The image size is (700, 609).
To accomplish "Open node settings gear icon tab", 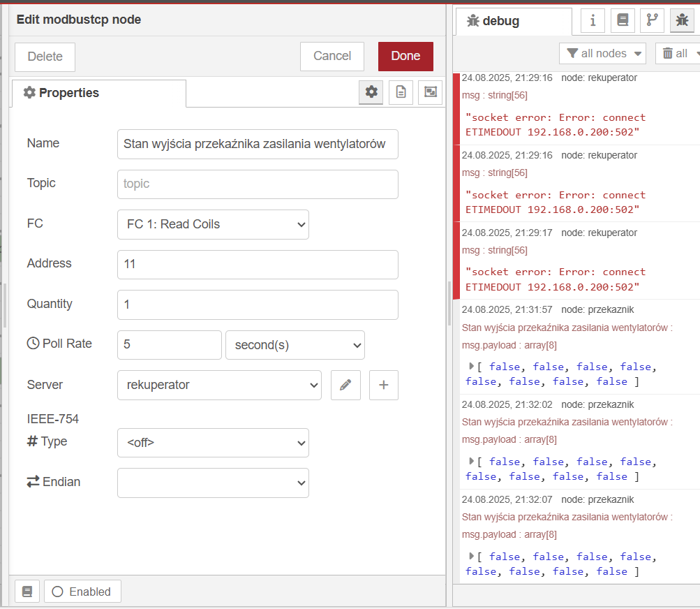I will point(371,92).
